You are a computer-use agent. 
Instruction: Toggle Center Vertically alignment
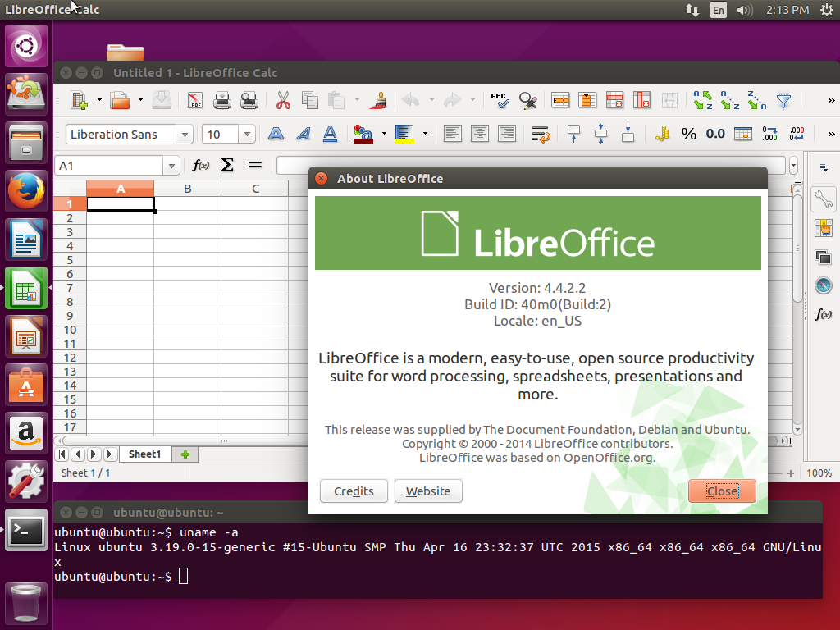(x=601, y=134)
